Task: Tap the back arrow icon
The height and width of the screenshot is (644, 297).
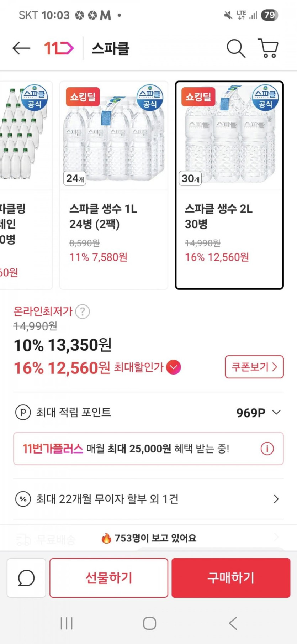Action: pos(21,48)
